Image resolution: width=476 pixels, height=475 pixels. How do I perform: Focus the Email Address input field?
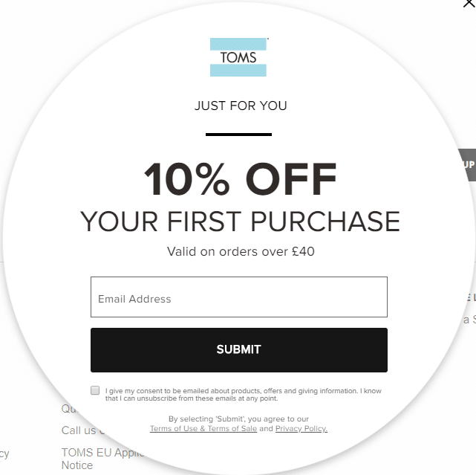(x=239, y=297)
